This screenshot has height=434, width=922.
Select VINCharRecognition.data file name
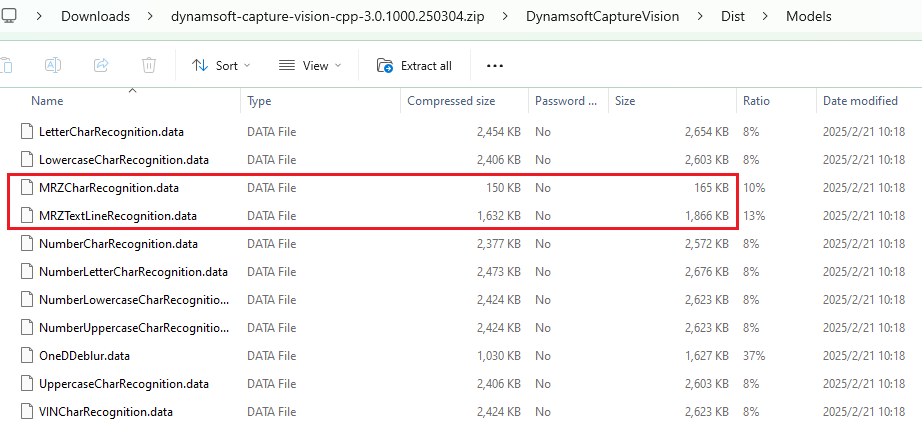pyautogui.click(x=106, y=412)
